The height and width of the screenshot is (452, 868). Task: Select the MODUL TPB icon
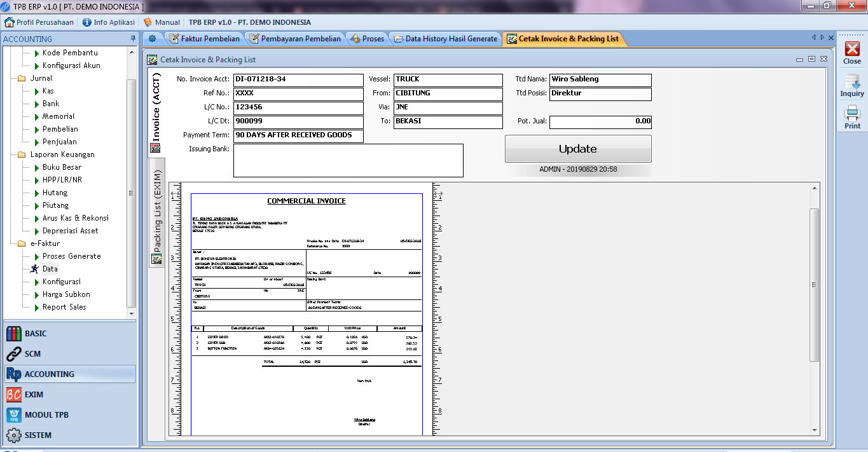click(14, 415)
